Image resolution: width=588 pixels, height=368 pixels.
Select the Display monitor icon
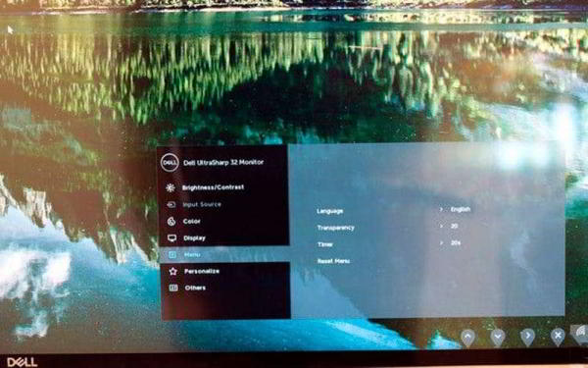point(171,238)
